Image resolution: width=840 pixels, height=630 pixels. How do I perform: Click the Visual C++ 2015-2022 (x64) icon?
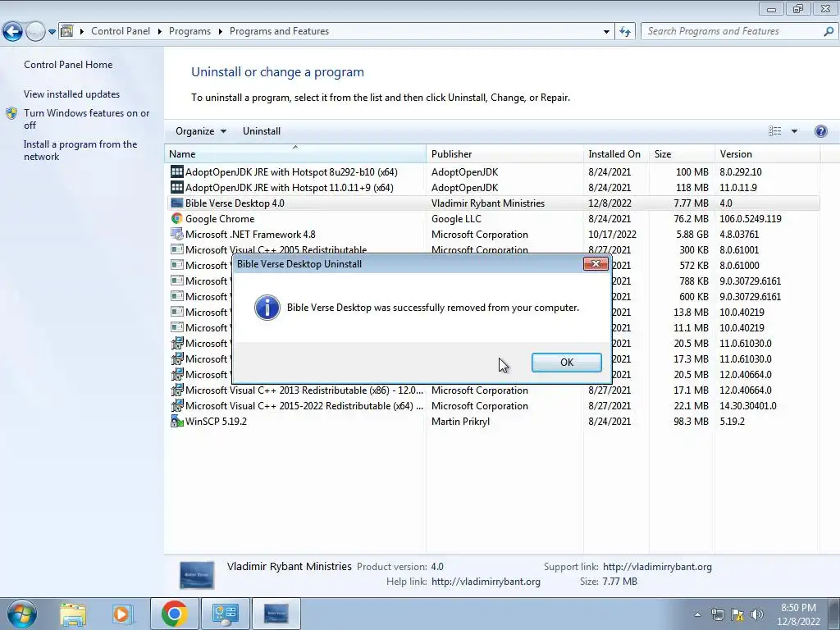177,405
